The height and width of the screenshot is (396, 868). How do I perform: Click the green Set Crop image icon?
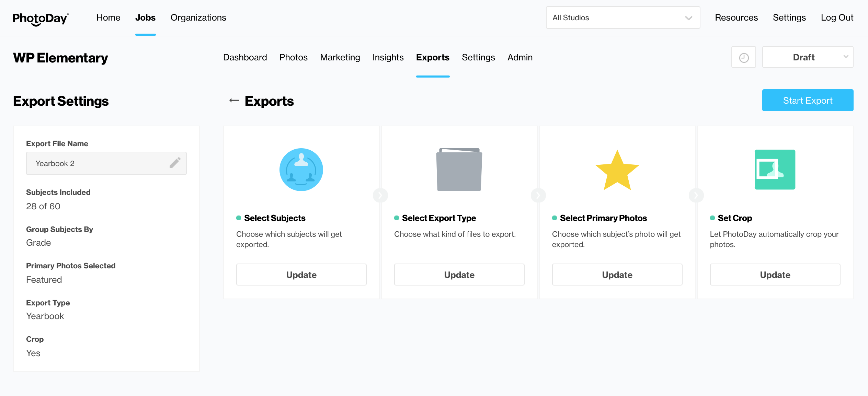[x=775, y=170]
